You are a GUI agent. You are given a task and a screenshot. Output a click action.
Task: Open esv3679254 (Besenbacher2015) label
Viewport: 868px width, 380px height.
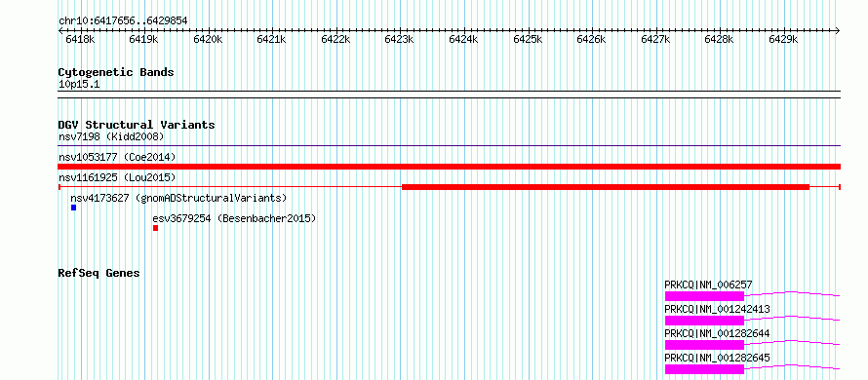click(235, 218)
